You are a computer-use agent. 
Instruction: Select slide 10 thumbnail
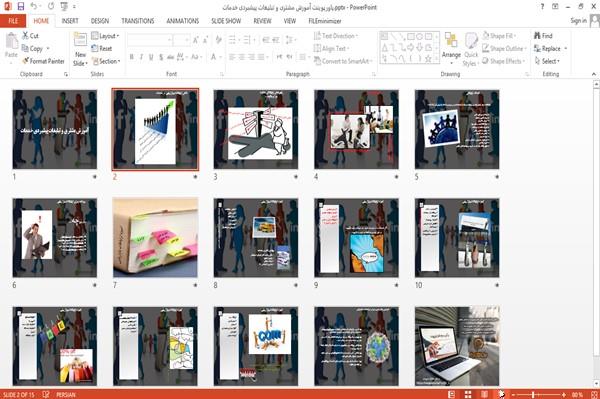click(457, 238)
